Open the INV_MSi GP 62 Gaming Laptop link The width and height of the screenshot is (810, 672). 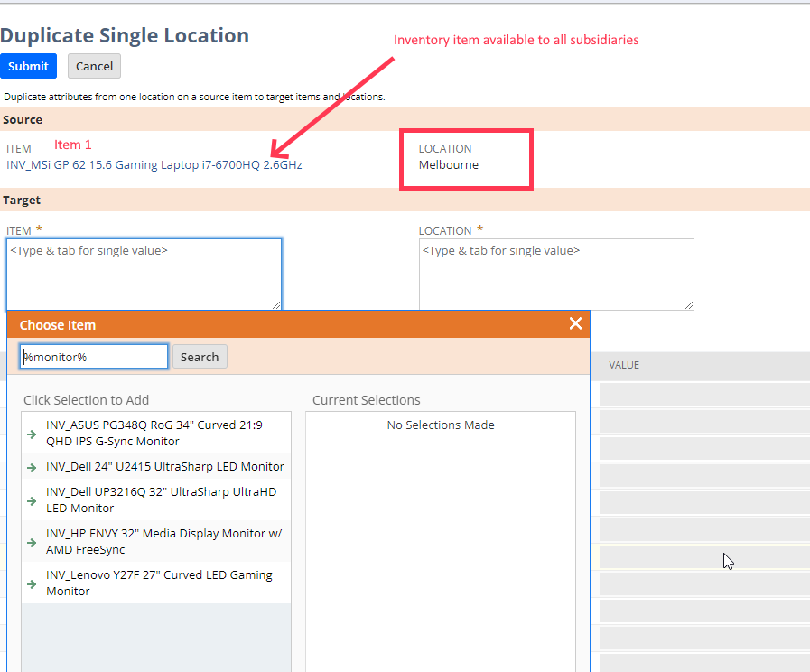tap(153, 164)
